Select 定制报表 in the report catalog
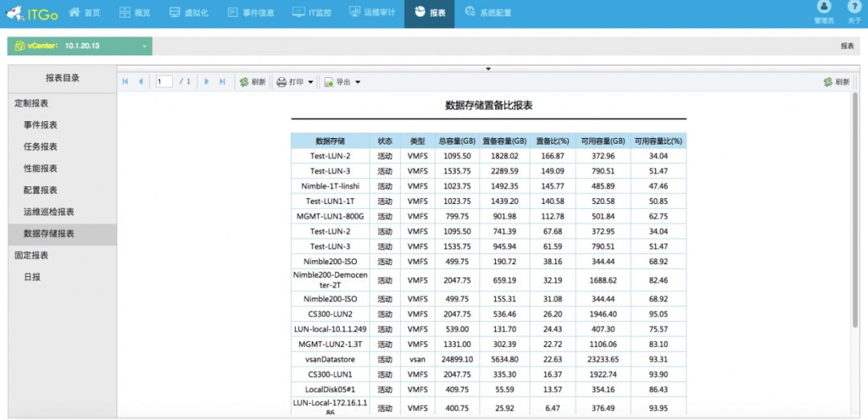The height and width of the screenshot is (420, 868). coord(31,104)
